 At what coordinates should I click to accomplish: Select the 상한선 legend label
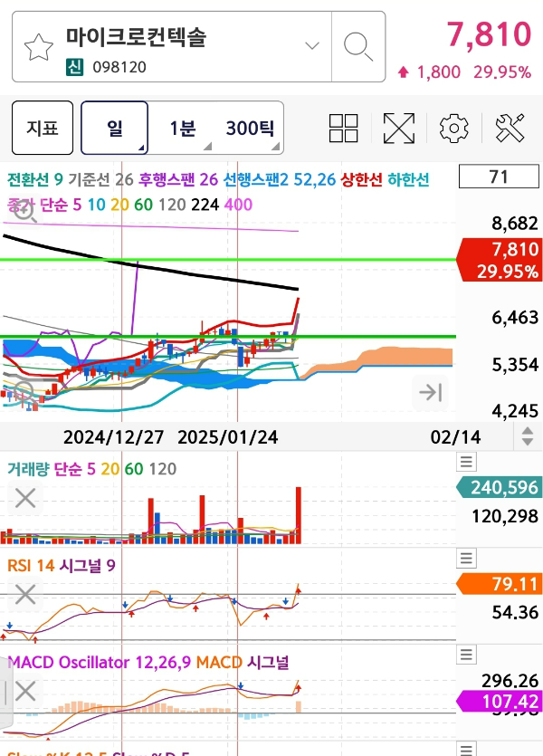pyautogui.click(x=361, y=180)
